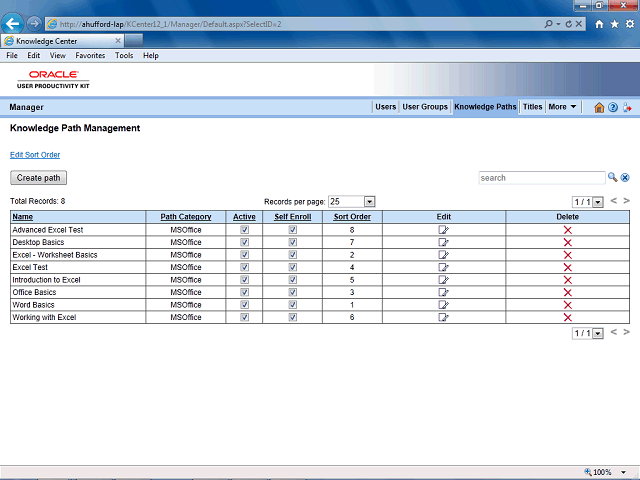Open the browser favorites star
This screenshot has width=640, height=480.
coord(614,24)
